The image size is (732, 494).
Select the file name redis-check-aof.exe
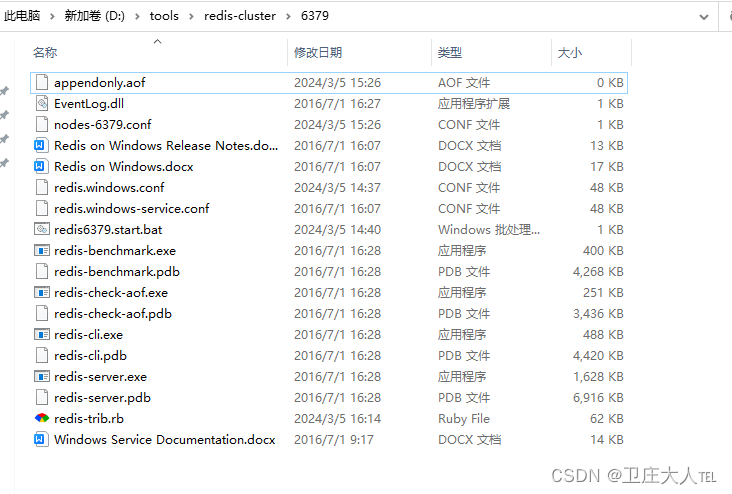[111, 293]
